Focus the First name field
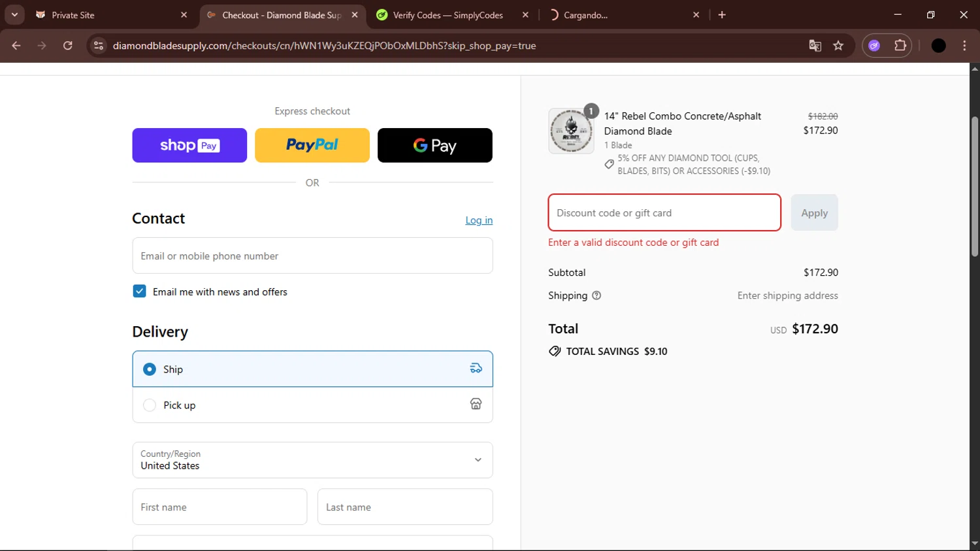The height and width of the screenshot is (551, 980). coord(220,507)
